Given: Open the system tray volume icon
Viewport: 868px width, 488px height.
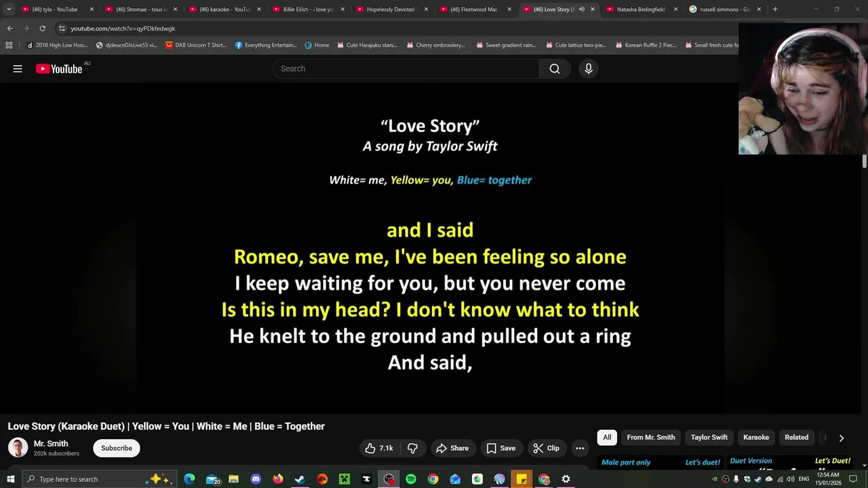Looking at the screenshot, I should [790, 479].
